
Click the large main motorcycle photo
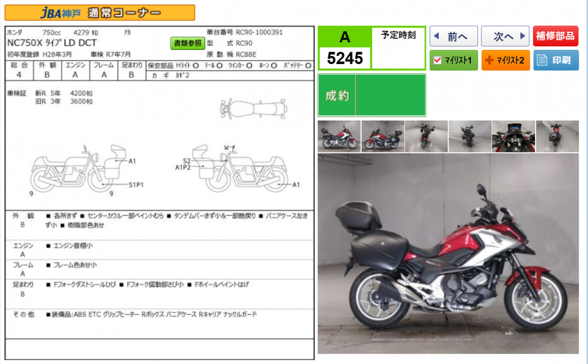click(447, 253)
